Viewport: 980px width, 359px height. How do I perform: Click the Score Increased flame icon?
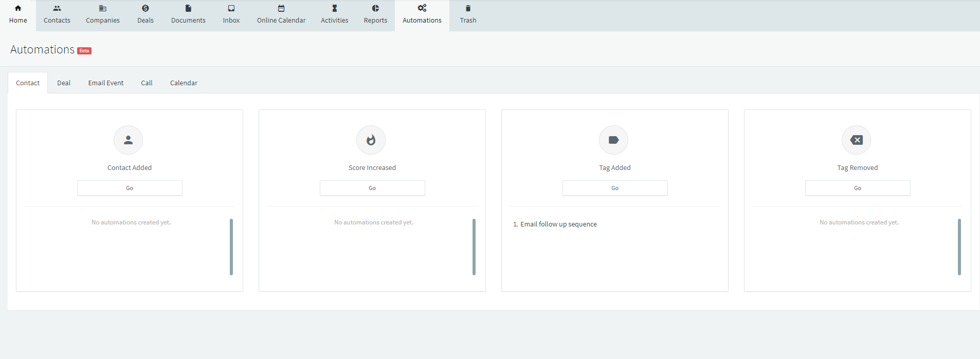click(x=371, y=140)
